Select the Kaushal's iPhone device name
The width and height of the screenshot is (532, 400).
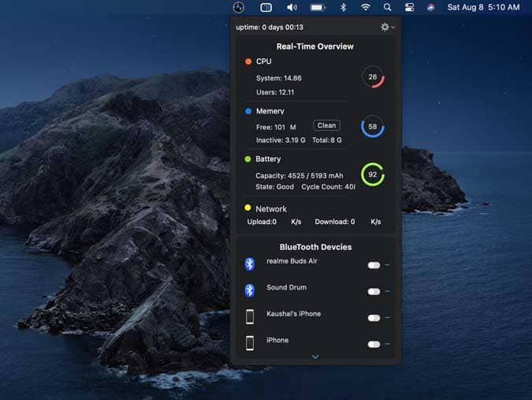coord(293,314)
